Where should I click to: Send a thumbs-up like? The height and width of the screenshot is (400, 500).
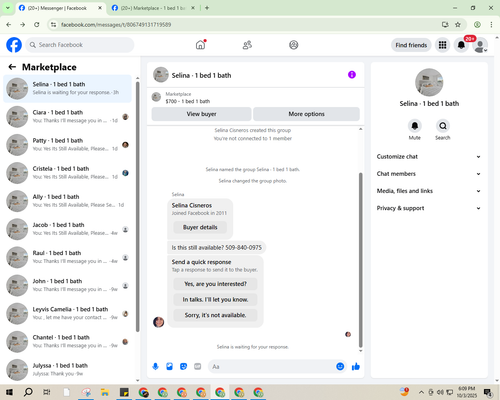coord(356,367)
